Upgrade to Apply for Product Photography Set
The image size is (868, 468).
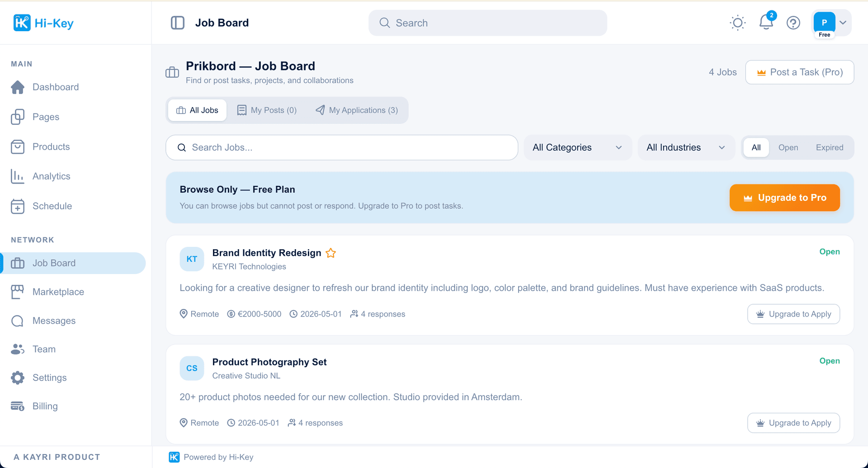coord(793,423)
